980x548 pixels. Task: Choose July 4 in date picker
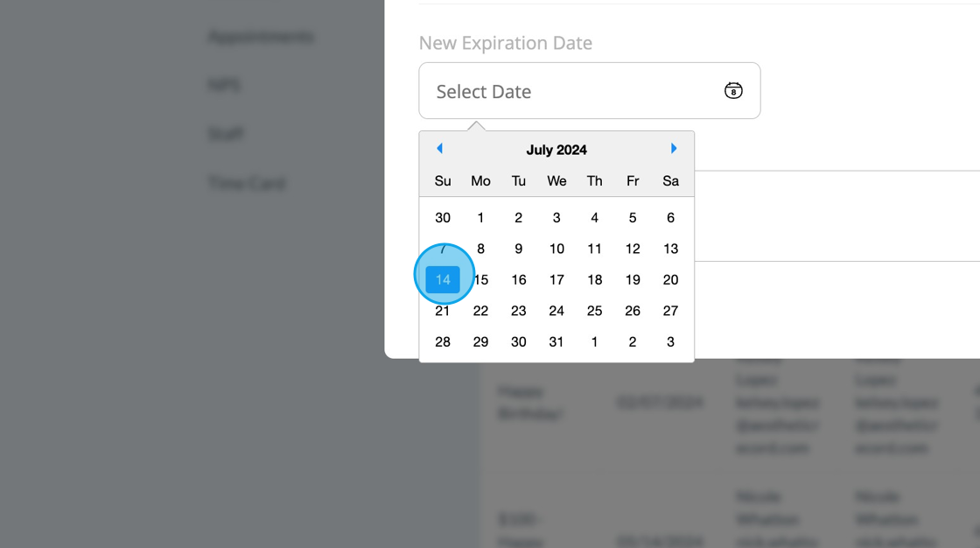tap(594, 218)
